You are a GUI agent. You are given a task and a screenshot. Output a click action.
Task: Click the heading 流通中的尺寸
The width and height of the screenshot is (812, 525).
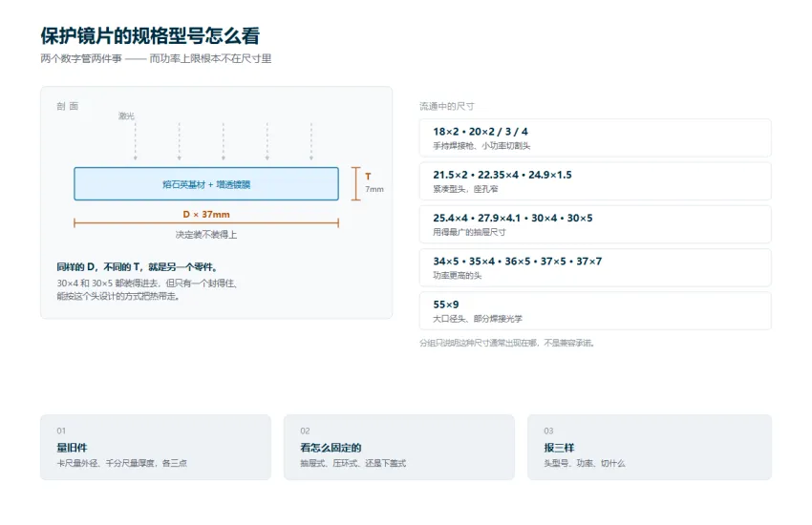tap(447, 106)
